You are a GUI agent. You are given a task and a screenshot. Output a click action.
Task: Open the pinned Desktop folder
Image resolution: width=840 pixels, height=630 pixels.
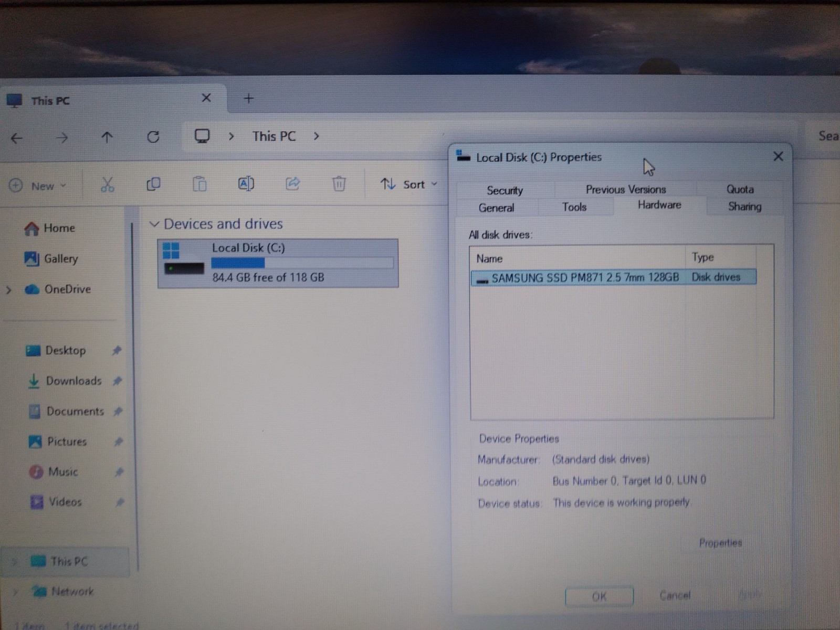56,351
